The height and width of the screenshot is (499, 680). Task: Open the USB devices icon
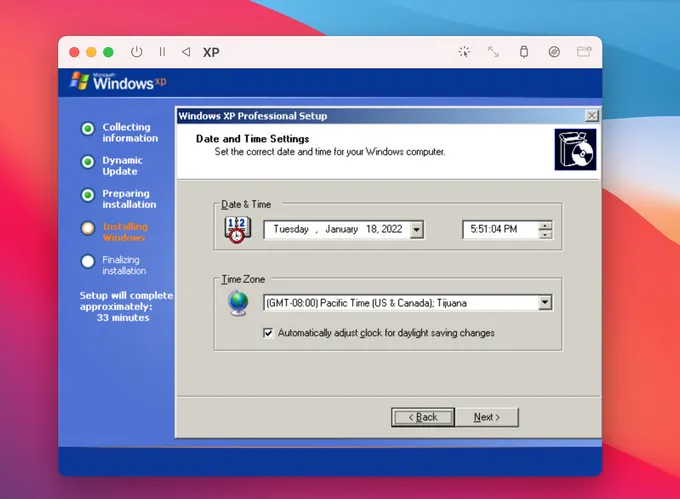tap(524, 52)
